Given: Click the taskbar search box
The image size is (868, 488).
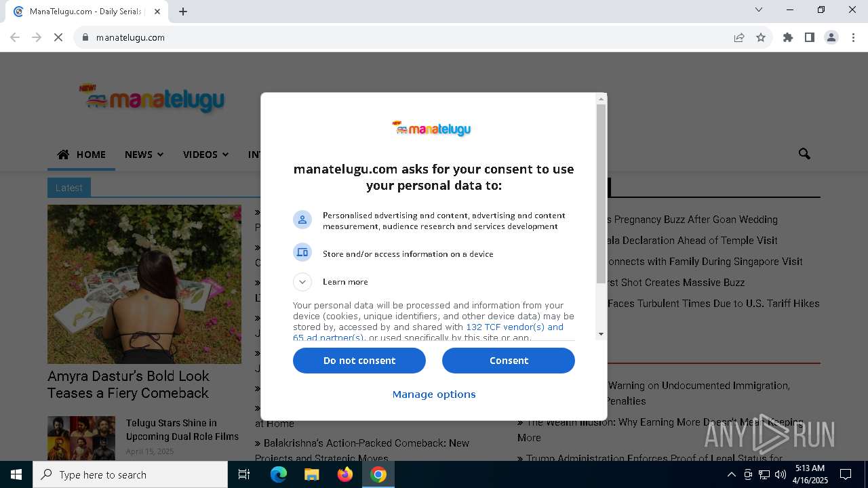Looking at the screenshot, I should tap(130, 474).
